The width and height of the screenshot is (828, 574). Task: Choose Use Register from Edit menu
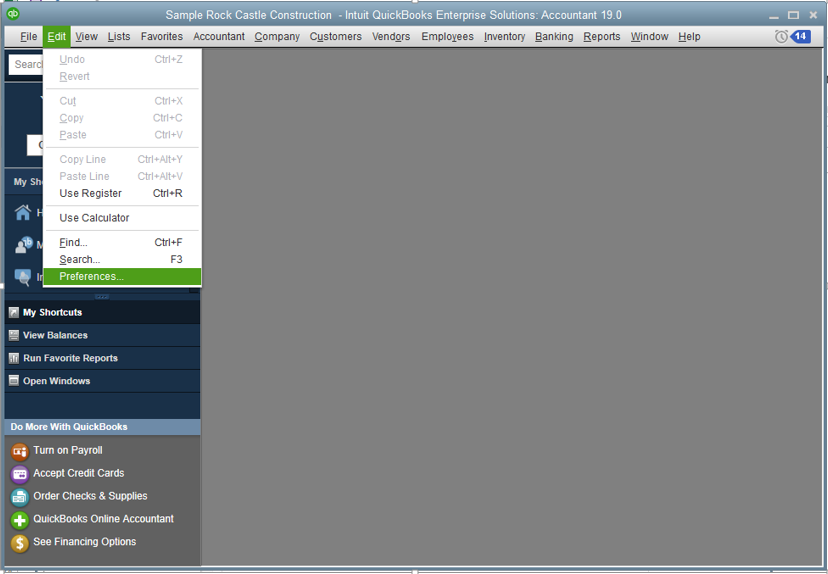point(122,193)
